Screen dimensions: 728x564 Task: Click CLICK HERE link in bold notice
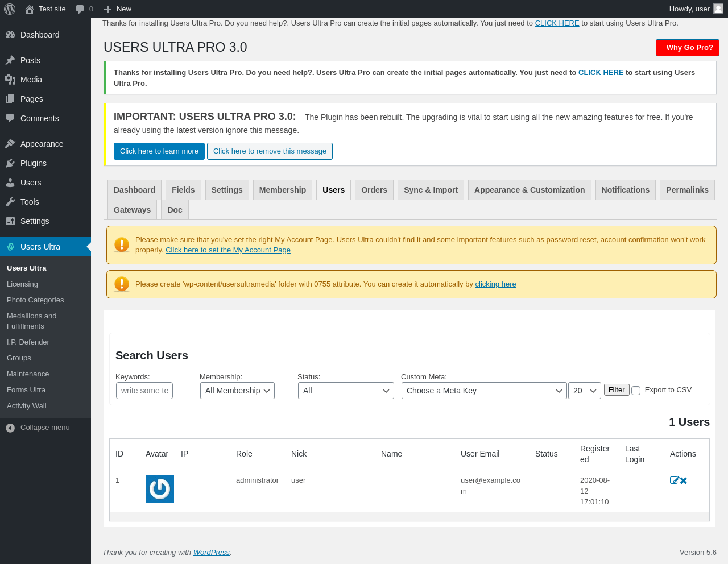[601, 73]
